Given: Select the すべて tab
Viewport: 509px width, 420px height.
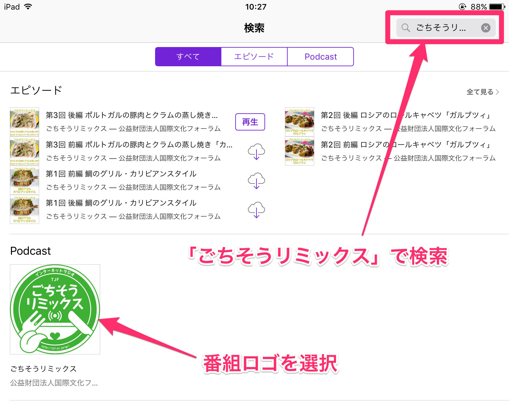Looking at the screenshot, I should [188, 57].
